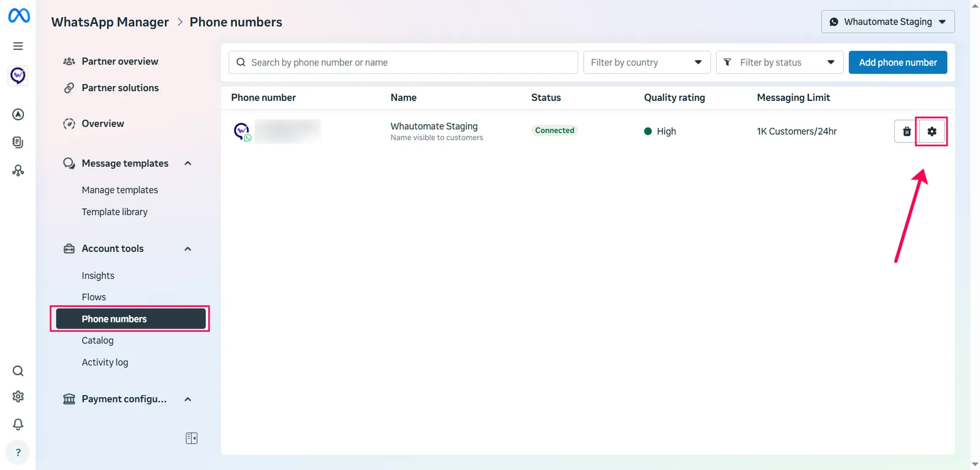Open the Filter by country dropdown
The image size is (980, 470).
pyautogui.click(x=647, y=62)
